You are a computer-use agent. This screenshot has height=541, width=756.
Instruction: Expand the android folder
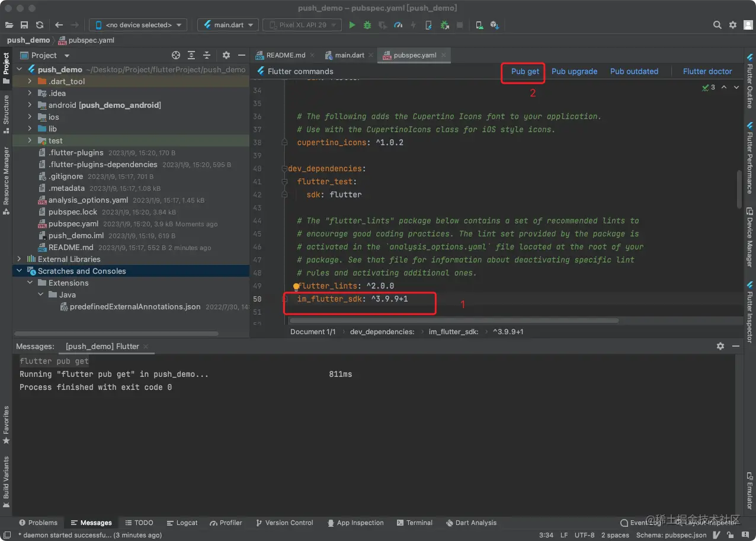30,105
